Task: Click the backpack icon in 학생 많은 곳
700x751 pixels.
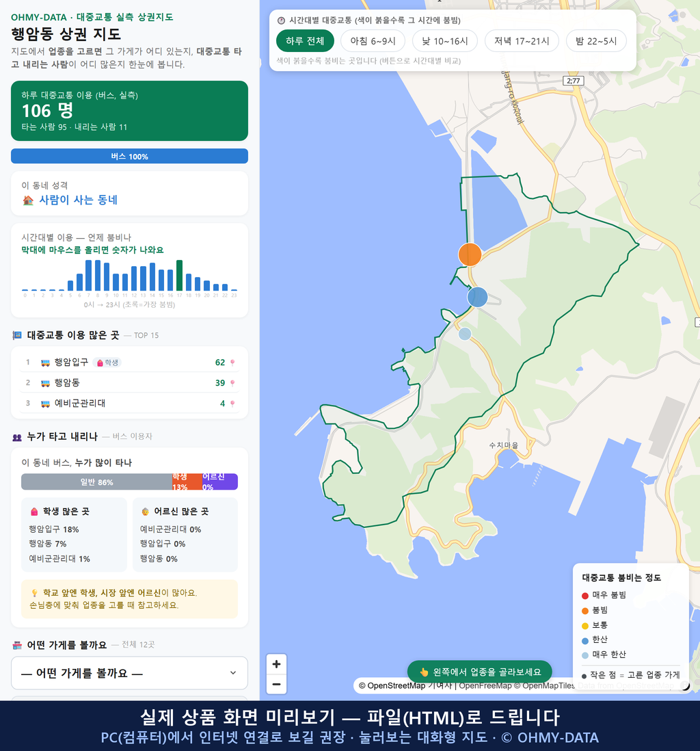Action: pyautogui.click(x=34, y=512)
